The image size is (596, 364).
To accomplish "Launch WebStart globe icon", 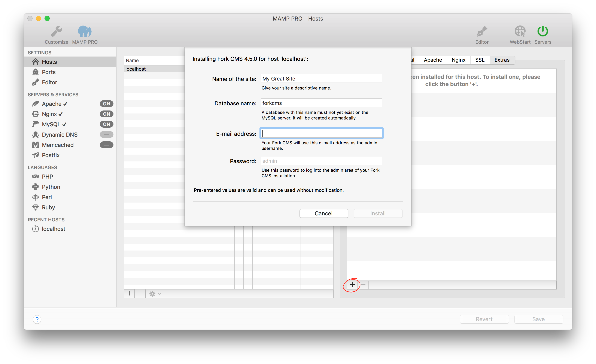I will tap(520, 31).
